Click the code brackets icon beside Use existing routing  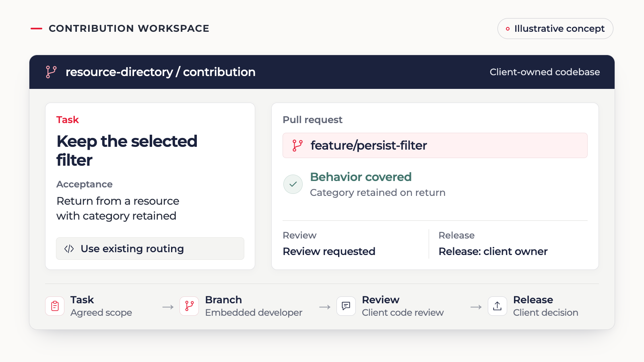click(69, 249)
